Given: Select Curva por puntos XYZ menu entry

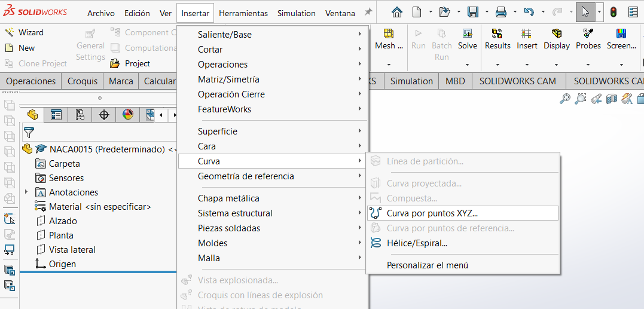Looking at the screenshot, I should coord(432,213).
